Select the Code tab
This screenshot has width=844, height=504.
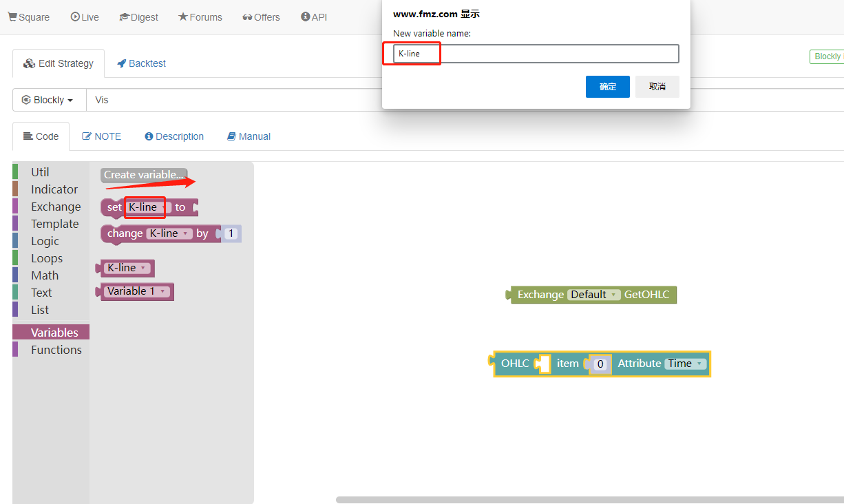[x=41, y=136]
